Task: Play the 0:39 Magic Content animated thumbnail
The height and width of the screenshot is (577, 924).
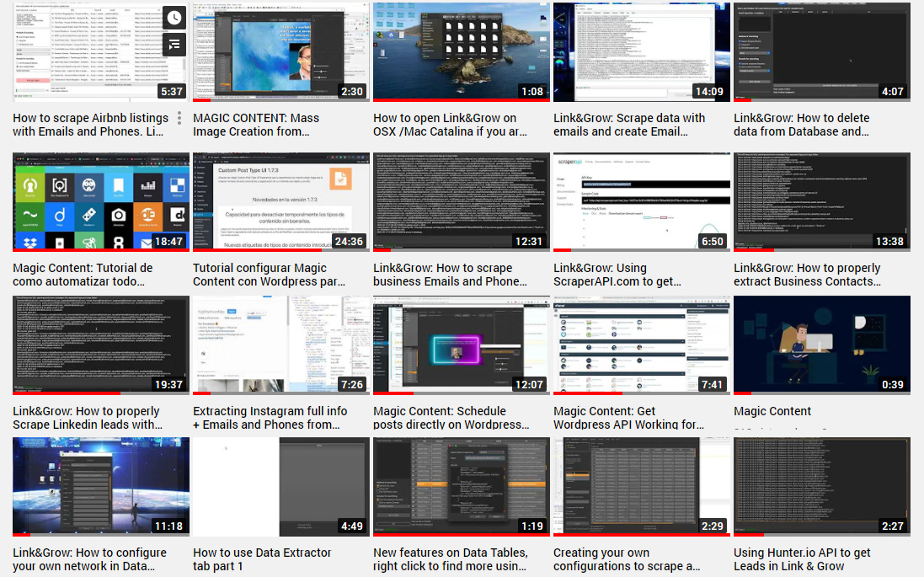Action: 820,345
